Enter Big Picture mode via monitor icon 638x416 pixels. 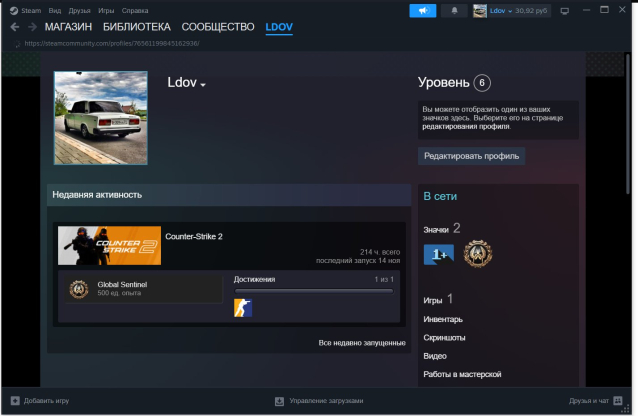(x=565, y=10)
